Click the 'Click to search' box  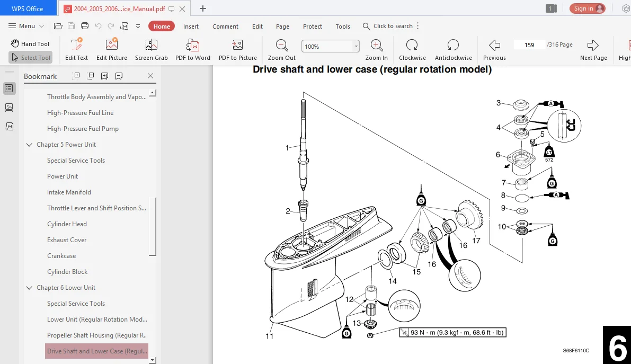(x=388, y=26)
